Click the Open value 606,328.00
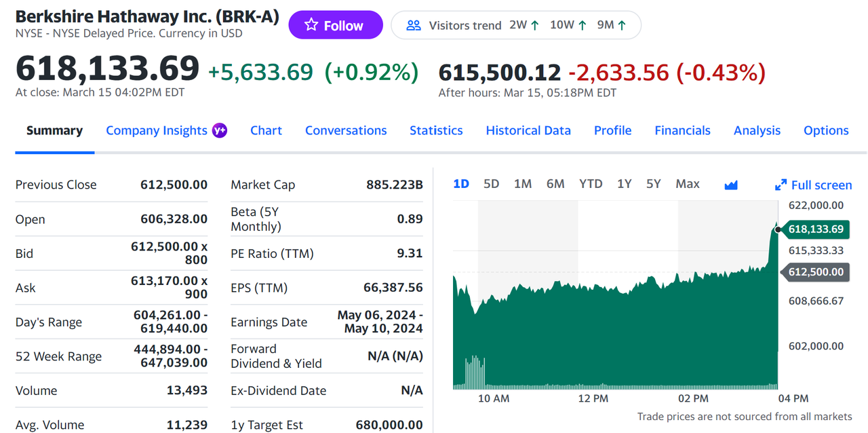 click(174, 219)
